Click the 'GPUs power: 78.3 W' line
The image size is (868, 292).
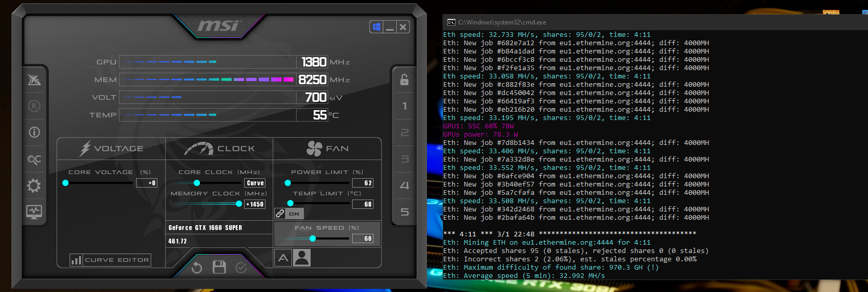coord(480,135)
